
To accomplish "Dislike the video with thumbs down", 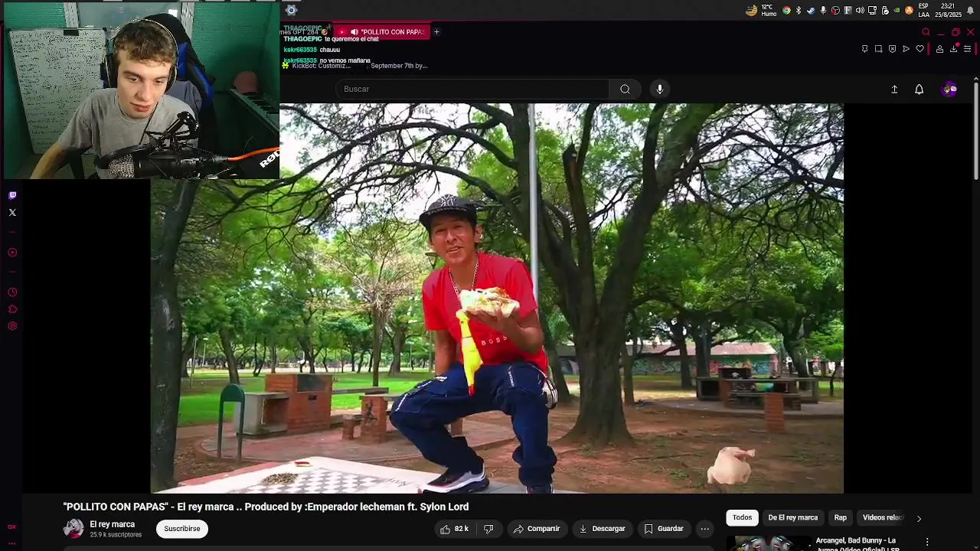I will pos(488,529).
